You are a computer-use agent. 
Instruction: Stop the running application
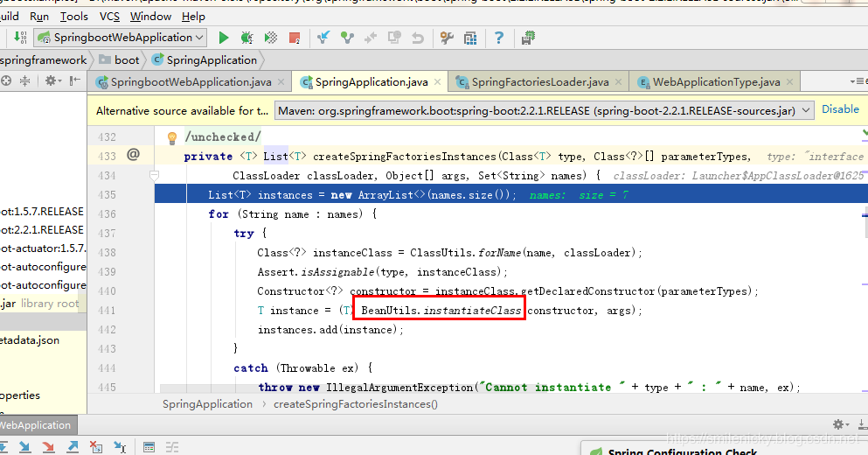(295, 38)
